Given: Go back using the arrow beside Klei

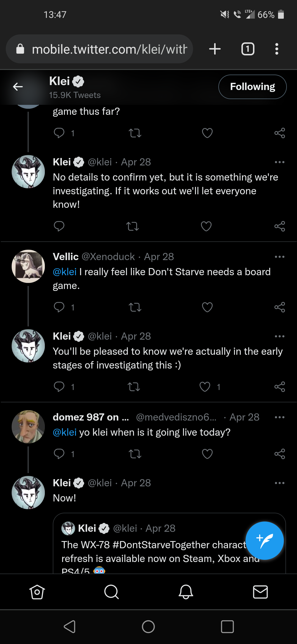Looking at the screenshot, I should point(18,87).
